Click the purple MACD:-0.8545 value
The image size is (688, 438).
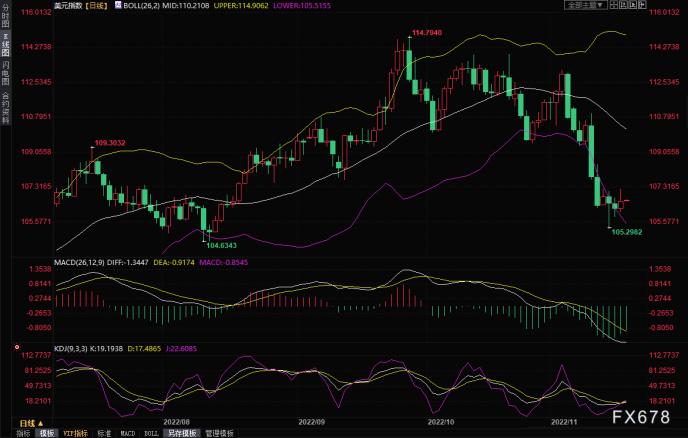tap(224, 262)
